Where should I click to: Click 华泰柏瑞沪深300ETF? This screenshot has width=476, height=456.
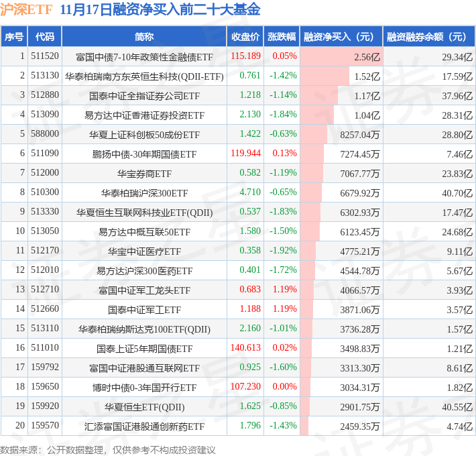[x=144, y=193]
